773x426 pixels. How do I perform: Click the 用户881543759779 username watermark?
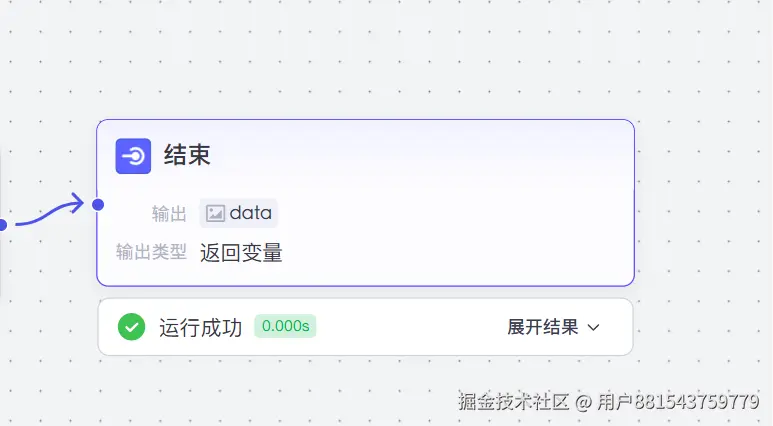678,402
